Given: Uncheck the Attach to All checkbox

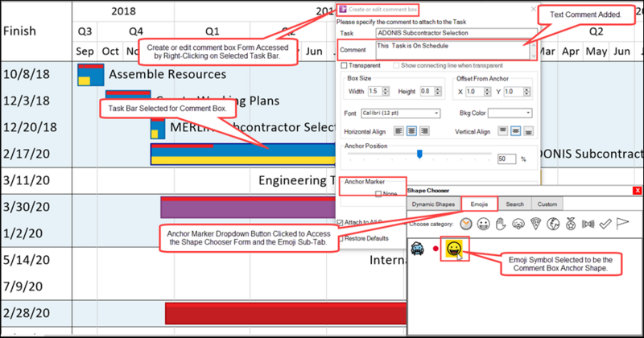Looking at the screenshot, I should (340, 223).
